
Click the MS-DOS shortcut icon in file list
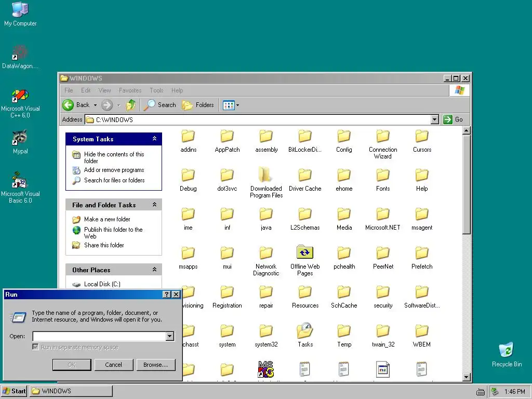click(266, 369)
